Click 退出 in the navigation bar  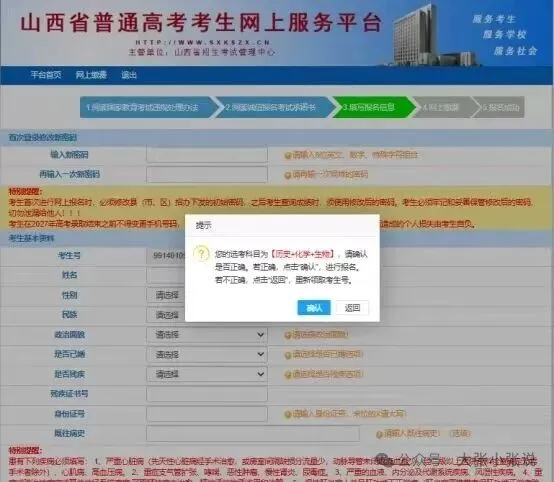[x=129, y=75]
